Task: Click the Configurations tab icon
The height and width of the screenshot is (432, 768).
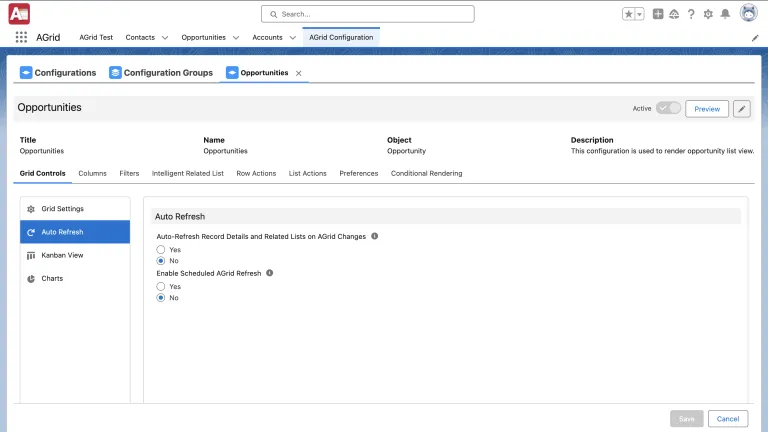Action: point(26,72)
